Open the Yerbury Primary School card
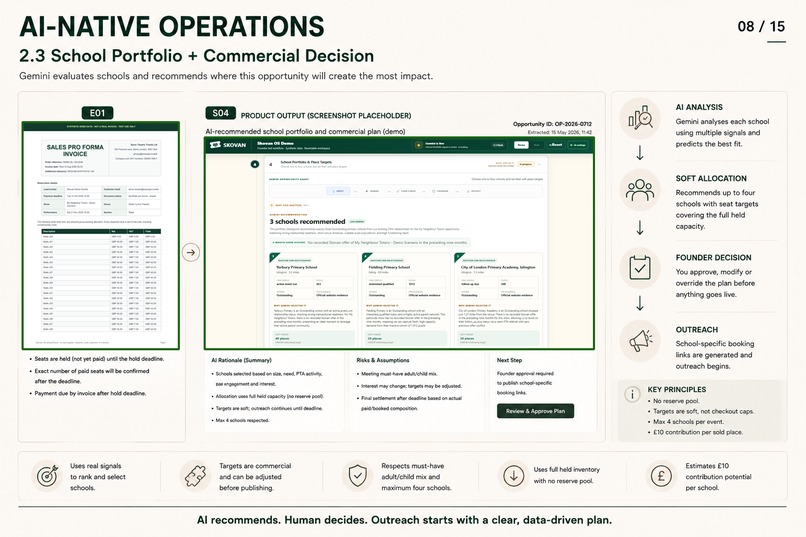The height and width of the screenshot is (537, 806). pyautogui.click(x=313, y=299)
